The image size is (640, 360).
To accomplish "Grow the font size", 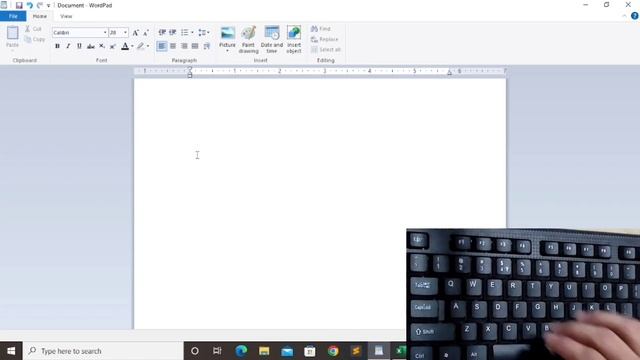I will 136,32.
